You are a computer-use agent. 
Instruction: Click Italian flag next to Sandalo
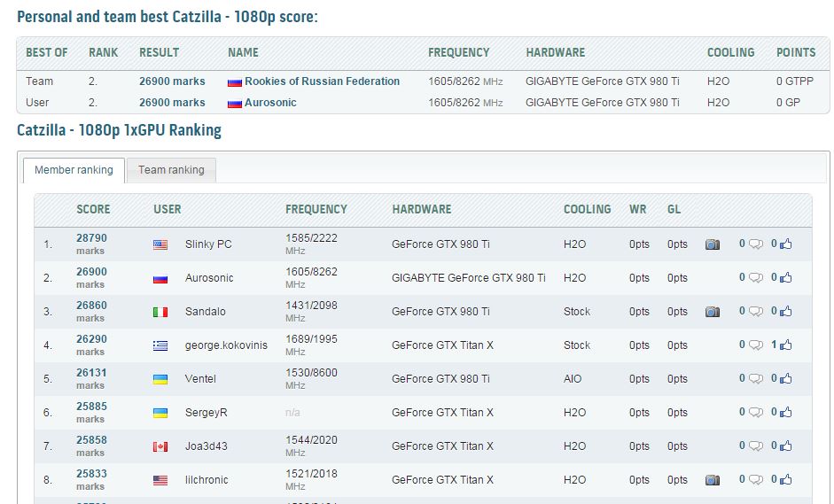(x=160, y=312)
